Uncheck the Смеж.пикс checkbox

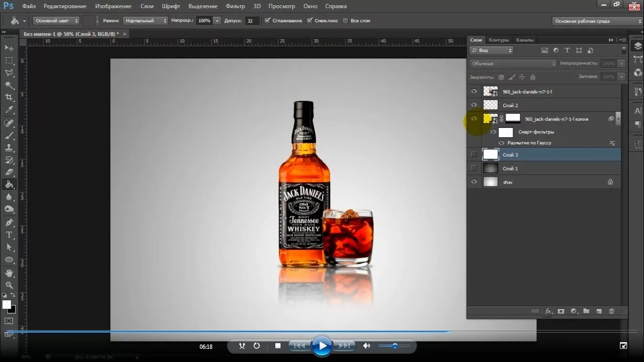pos(309,21)
